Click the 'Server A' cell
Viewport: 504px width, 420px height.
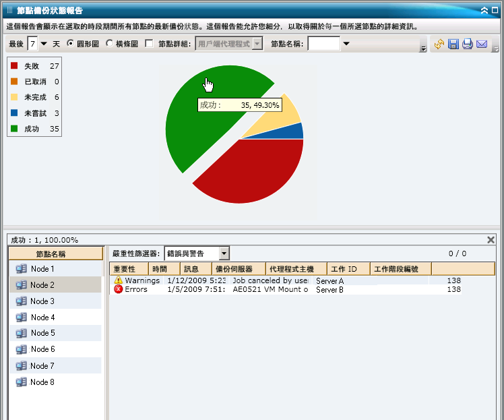click(x=329, y=280)
